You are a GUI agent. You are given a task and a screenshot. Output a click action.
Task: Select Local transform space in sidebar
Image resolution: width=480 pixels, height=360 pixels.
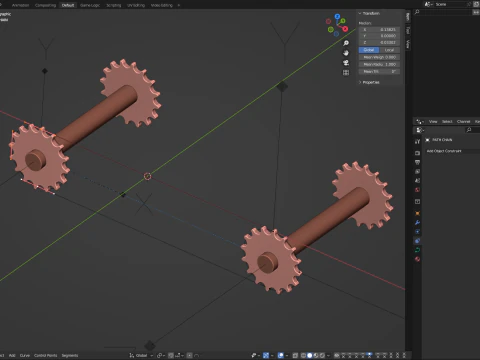(x=389, y=50)
